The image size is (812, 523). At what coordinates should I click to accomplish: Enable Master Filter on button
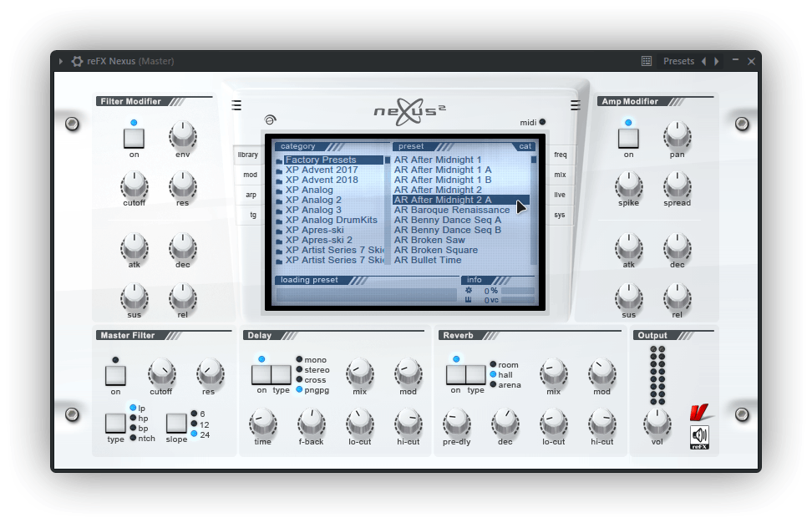[x=115, y=375]
